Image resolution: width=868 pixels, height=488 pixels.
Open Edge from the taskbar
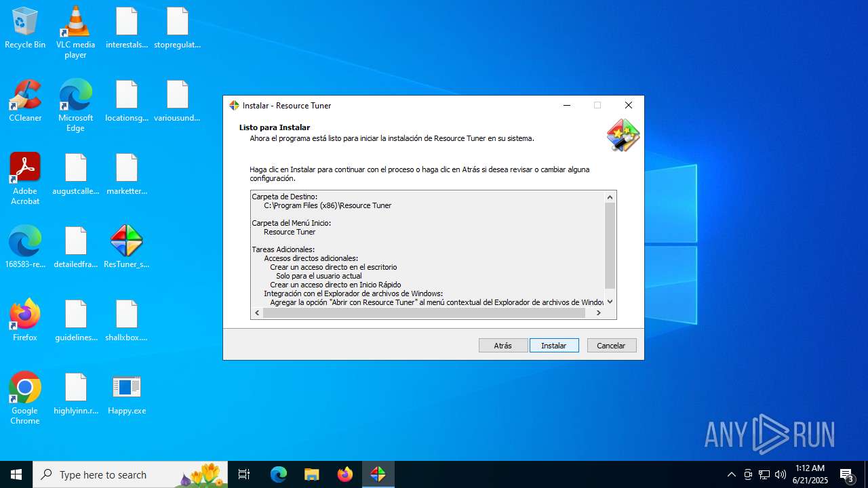tap(279, 474)
